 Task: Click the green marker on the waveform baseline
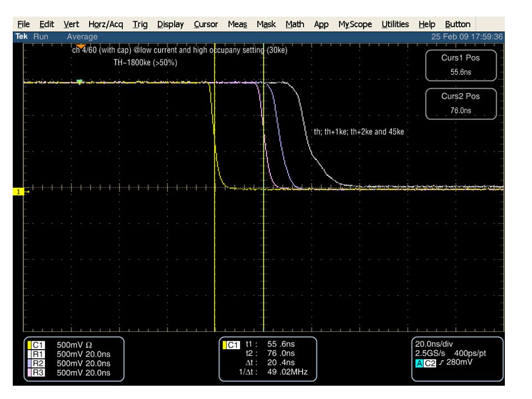tap(79, 81)
